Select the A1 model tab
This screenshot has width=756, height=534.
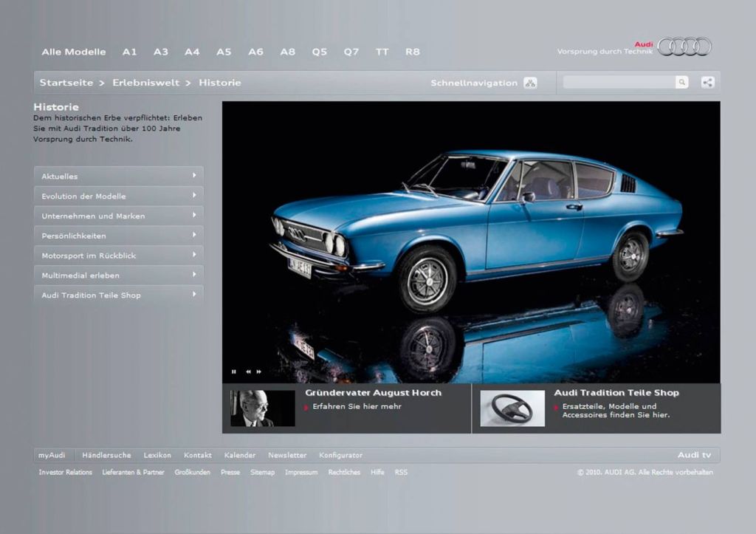[x=129, y=52]
